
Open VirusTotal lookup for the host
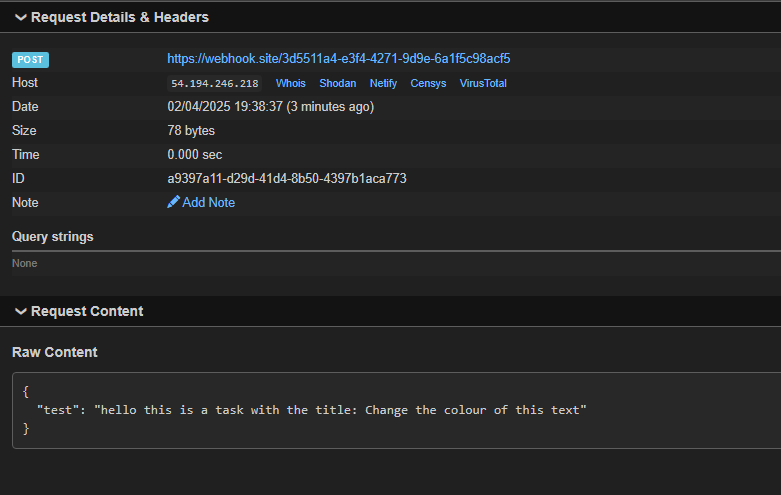tap(483, 84)
